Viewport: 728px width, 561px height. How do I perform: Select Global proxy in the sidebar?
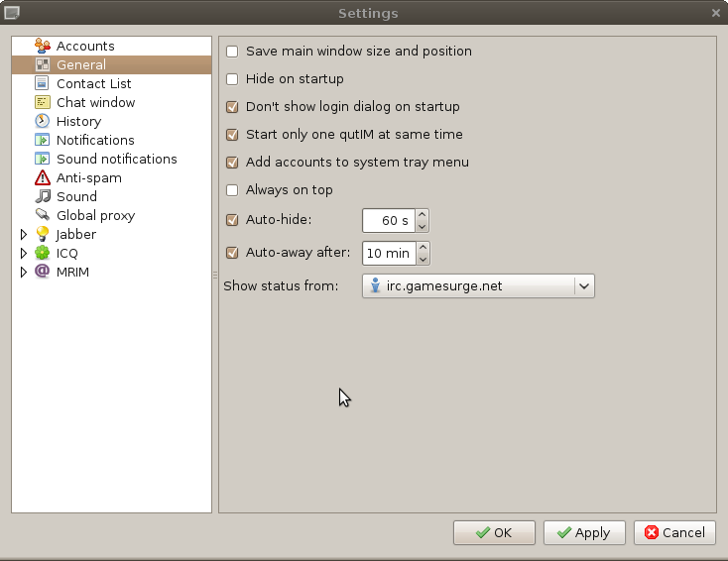click(x=95, y=215)
